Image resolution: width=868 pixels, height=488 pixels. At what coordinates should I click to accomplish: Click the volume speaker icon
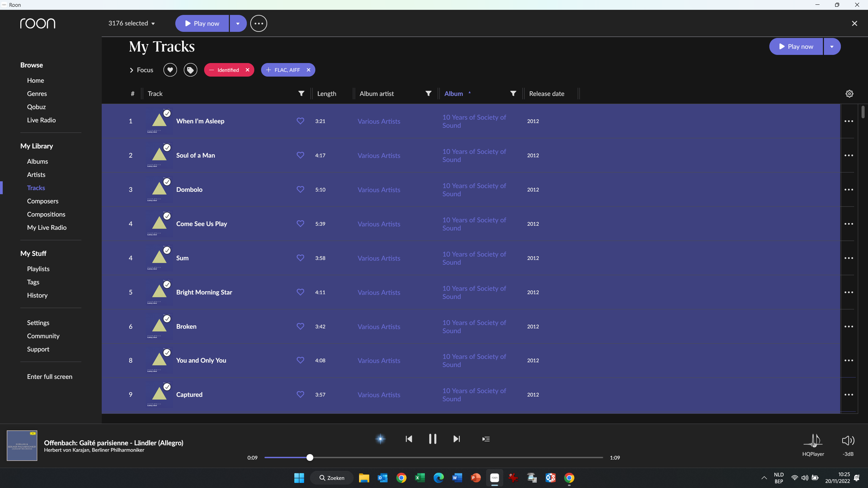[848, 441]
